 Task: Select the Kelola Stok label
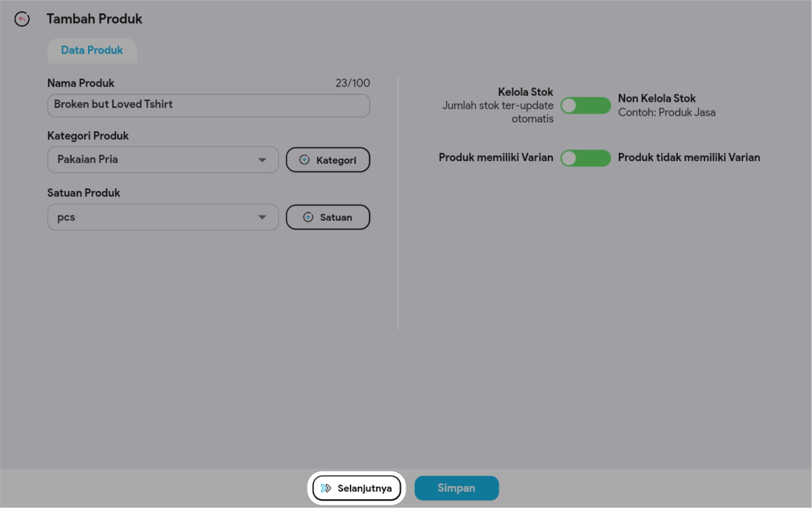pos(525,92)
